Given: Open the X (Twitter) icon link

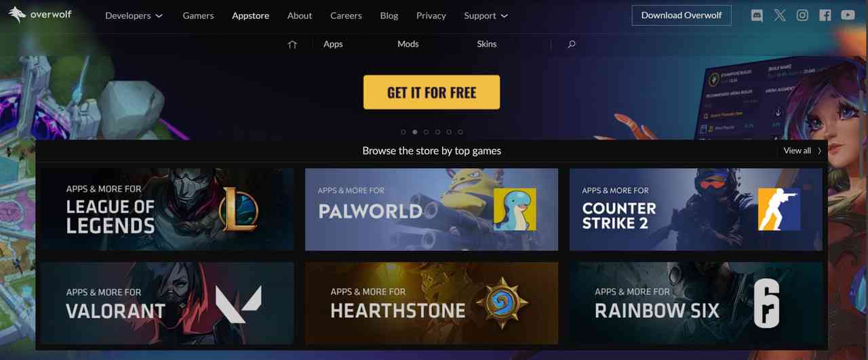Looking at the screenshot, I should tap(780, 16).
